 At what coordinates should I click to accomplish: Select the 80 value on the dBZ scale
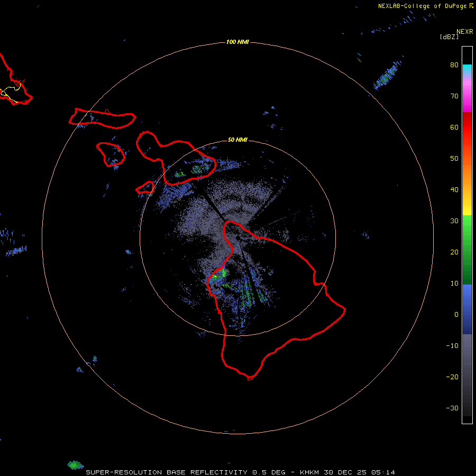tap(454, 65)
